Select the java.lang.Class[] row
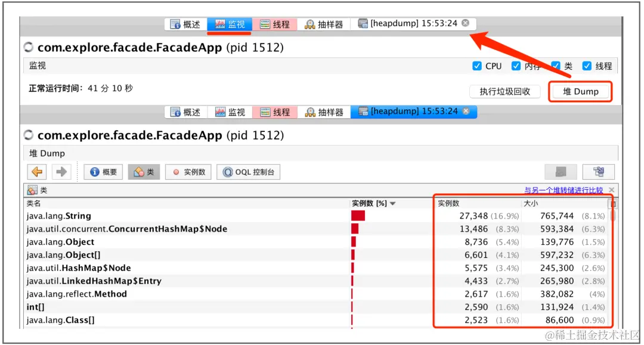The image size is (644, 345). 316,321
